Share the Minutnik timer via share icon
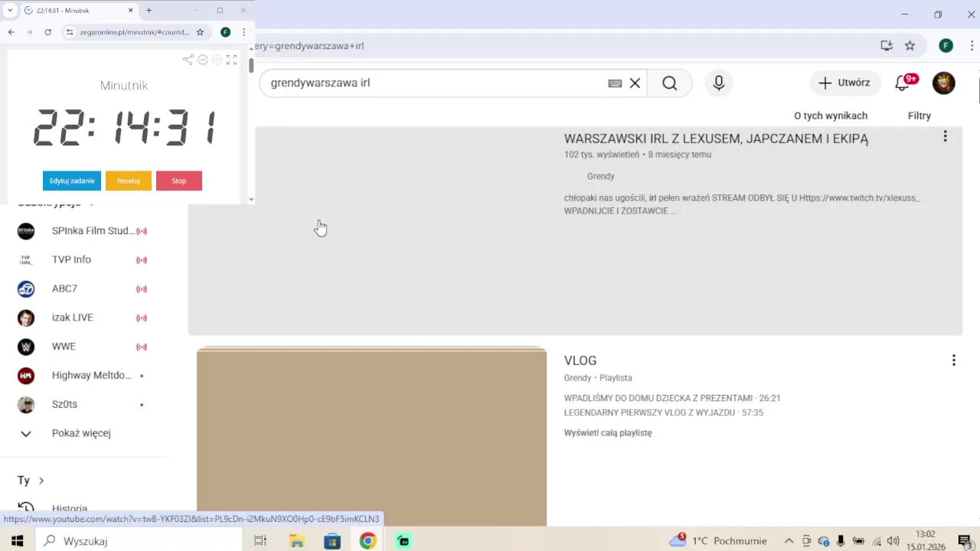The width and height of the screenshot is (980, 551). 188,60
